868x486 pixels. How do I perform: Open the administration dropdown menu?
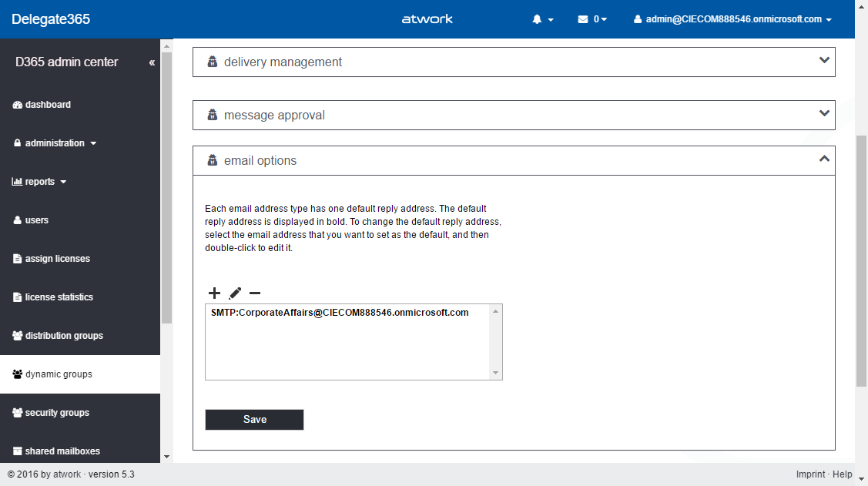(x=55, y=143)
